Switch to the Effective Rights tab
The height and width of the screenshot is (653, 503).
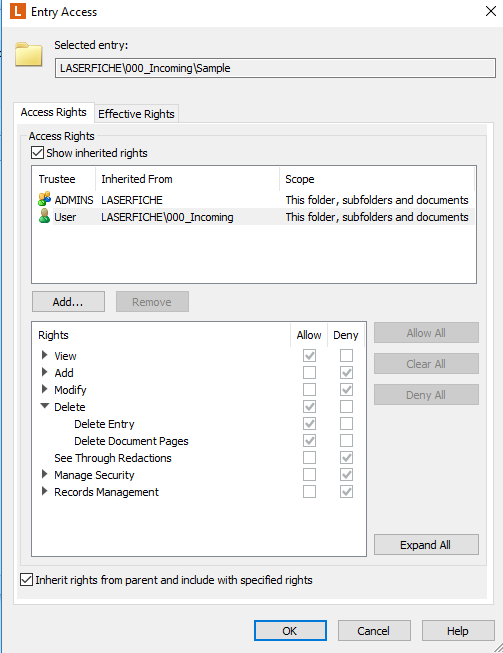(x=136, y=114)
